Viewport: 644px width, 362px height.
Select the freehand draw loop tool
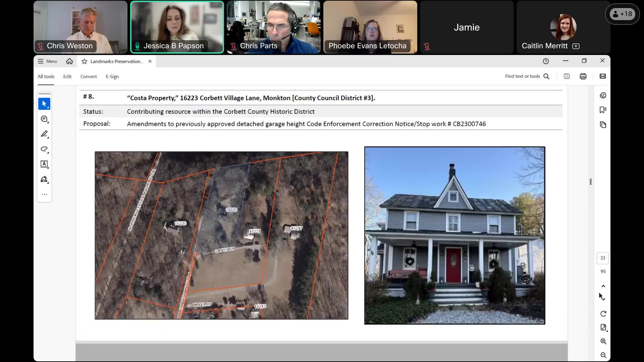[x=44, y=149]
